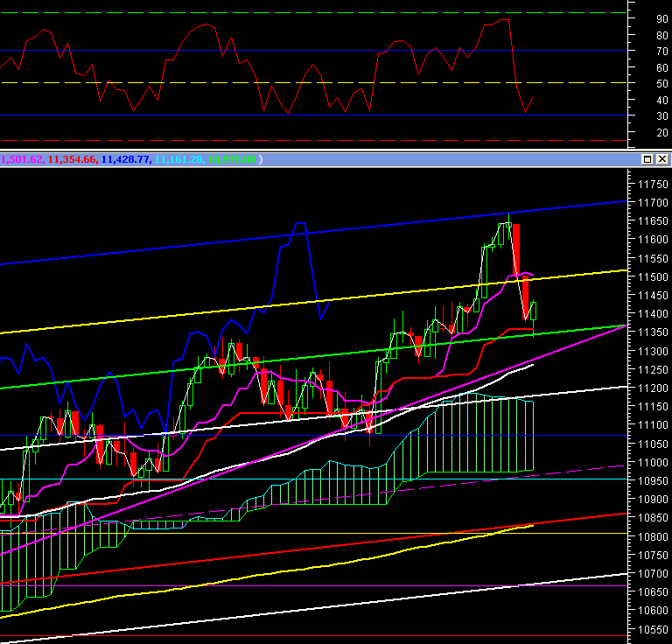Click the 90 label on oscillator axis
672x644 pixels.
(662, 19)
